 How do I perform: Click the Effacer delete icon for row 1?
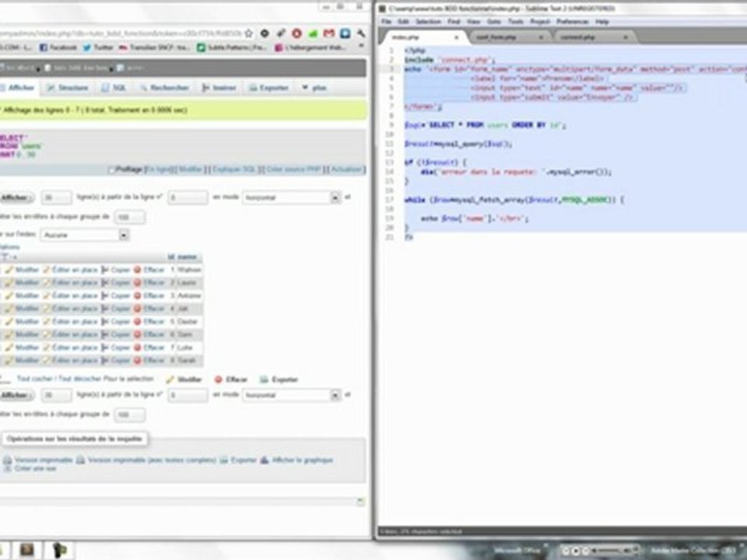tap(137, 270)
